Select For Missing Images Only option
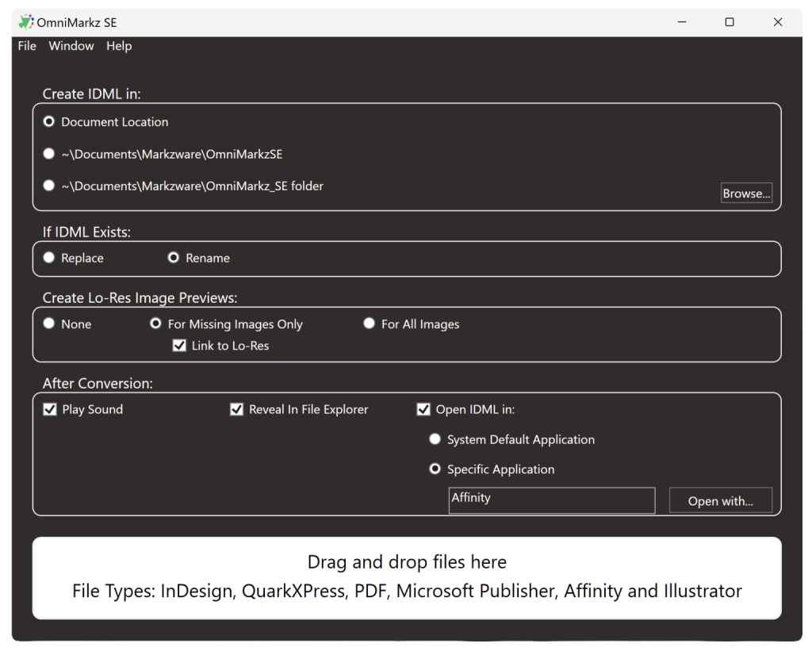The width and height of the screenshot is (812, 651). [x=155, y=324]
